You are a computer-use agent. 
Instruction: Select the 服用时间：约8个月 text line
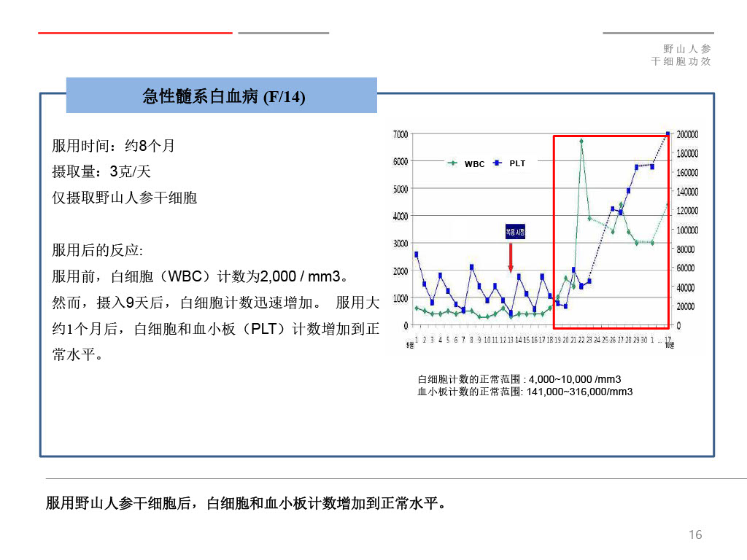114,146
